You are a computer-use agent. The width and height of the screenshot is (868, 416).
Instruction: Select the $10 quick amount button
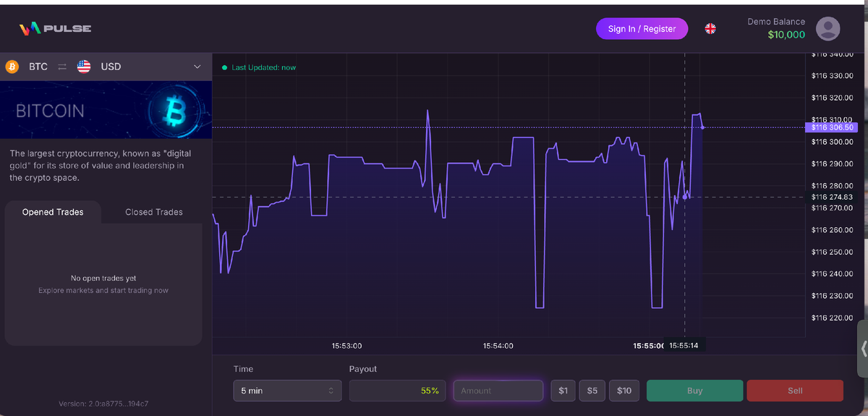point(624,391)
